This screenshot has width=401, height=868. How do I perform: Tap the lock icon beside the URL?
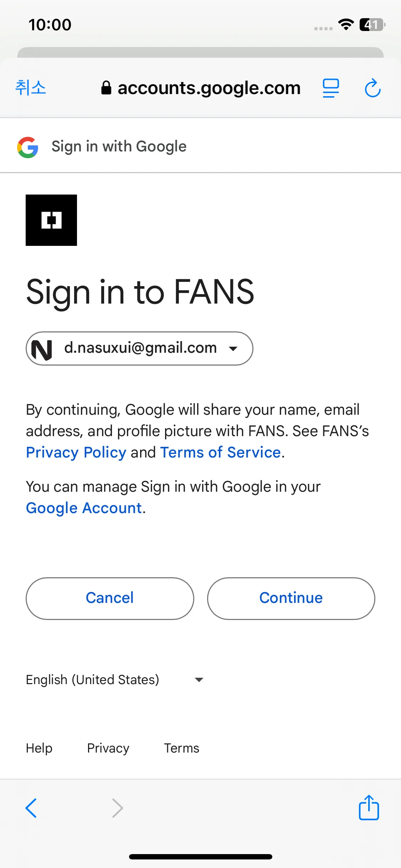tap(106, 88)
